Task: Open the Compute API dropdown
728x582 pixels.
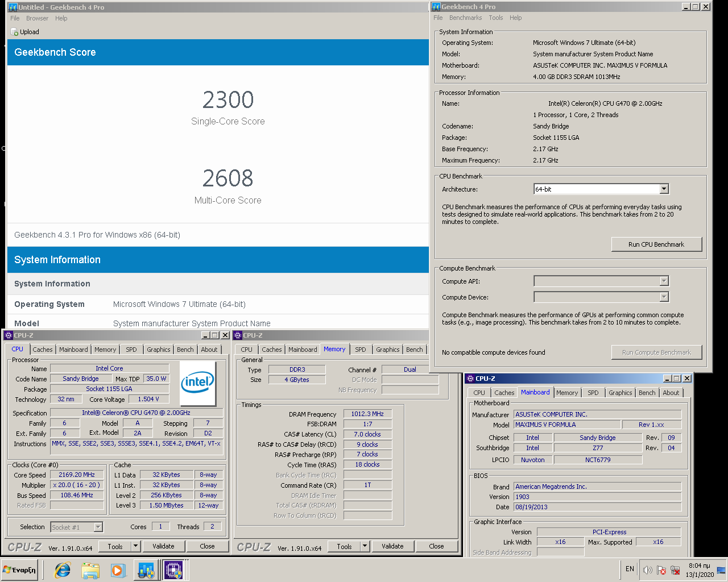Action: coord(664,281)
